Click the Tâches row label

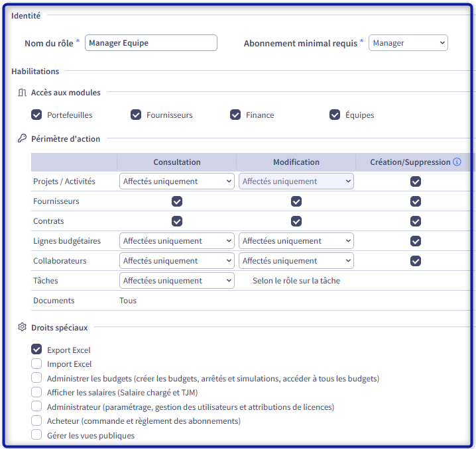[x=46, y=280]
